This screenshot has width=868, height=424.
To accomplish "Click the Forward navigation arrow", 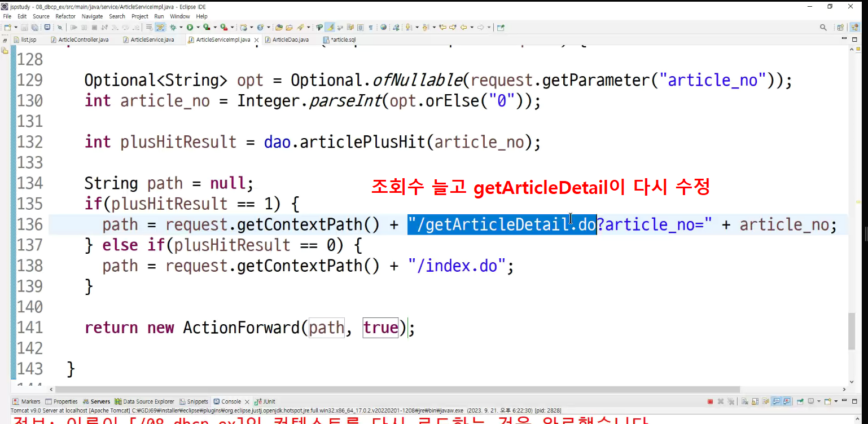I will [481, 27].
